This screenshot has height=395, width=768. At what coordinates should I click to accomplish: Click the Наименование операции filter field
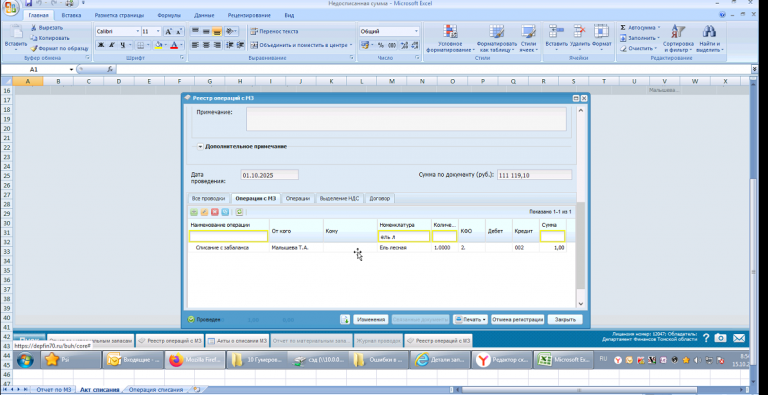[229, 236]
